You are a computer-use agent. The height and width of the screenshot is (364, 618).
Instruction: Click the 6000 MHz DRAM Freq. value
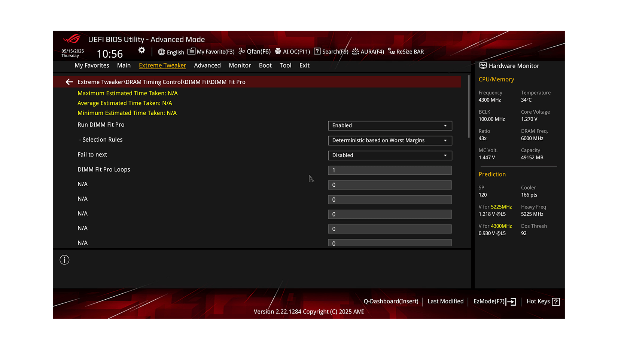pyautogui.click(x=532, y=139)
